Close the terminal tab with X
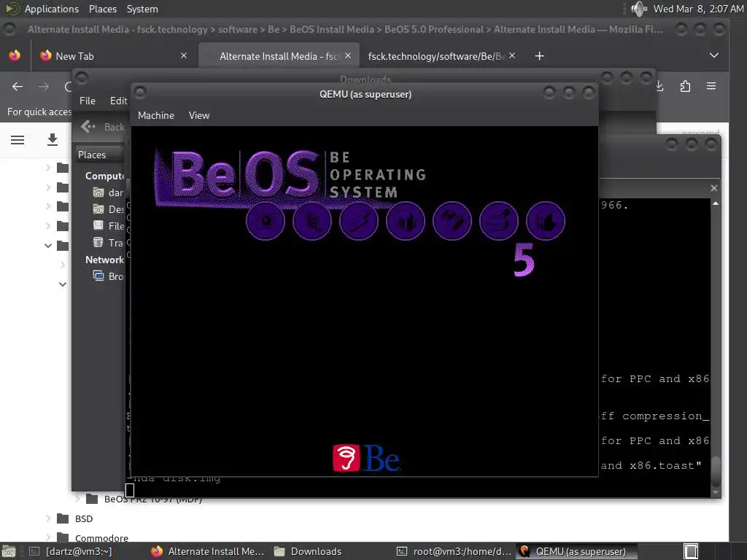The width and height of the screenshot is (747, 560). pyautogui.click(x=713, y=188)
